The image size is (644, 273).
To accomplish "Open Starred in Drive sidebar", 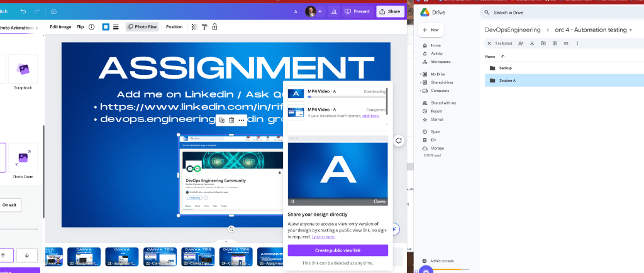I will click(x=436, y=120).
